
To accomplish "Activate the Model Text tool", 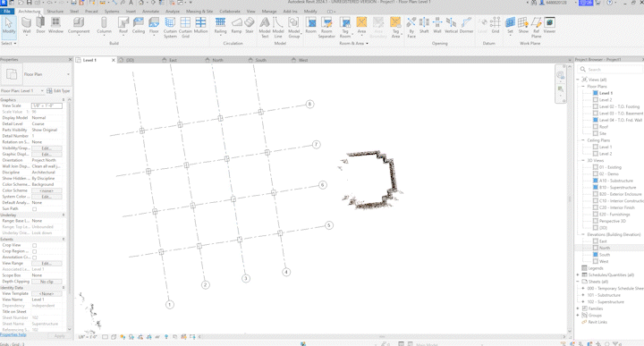I will pyautogui.click(x=265, y=28).
